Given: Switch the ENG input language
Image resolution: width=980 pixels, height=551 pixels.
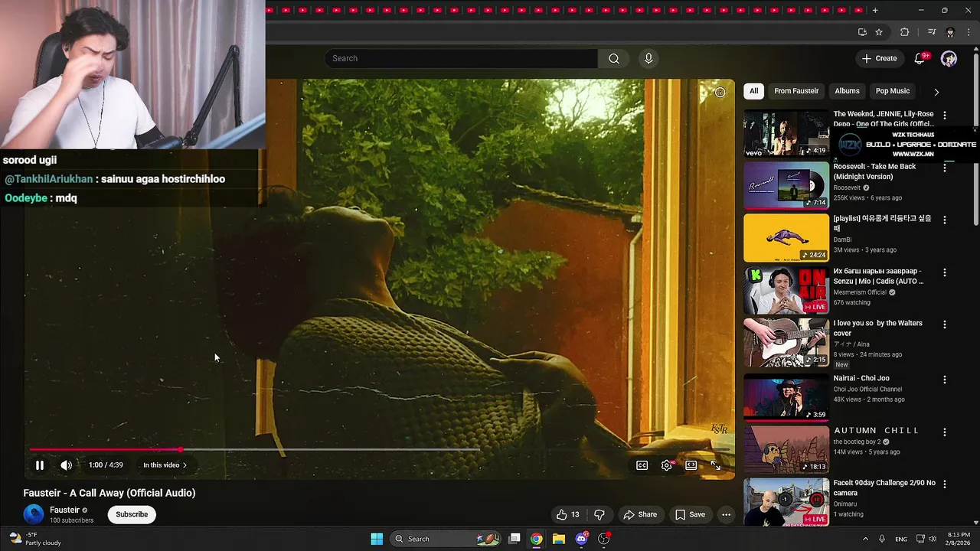Looking at the screenshot, I should (901, 539).
